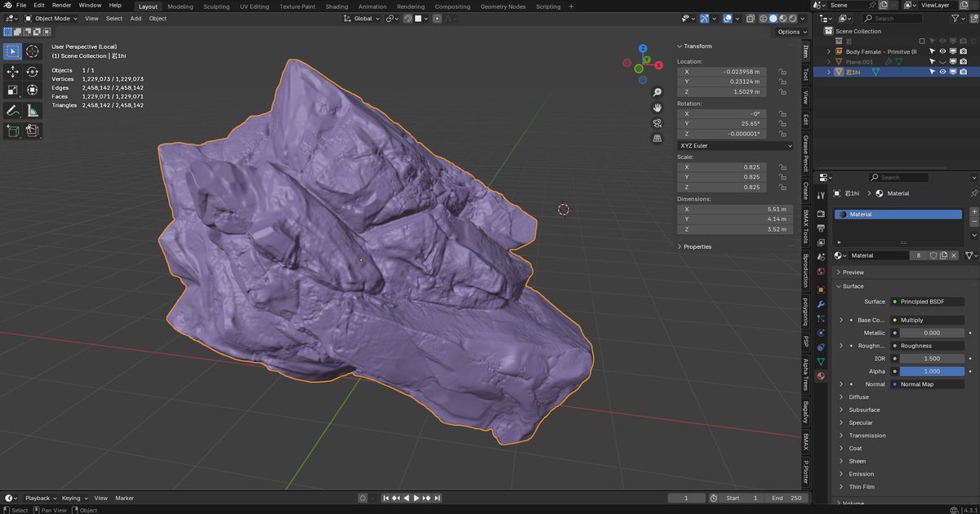Open the Render menu
The width and height of the screenshot is (980, 514).
point(61,6)
